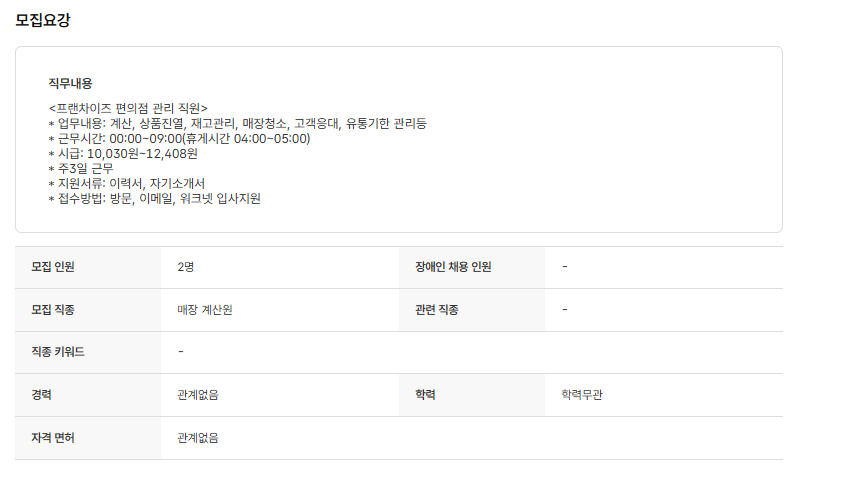Screen dimensions: 854x485
Task: Click the 매장 계산원 value
Action: (x=205, y=310)
